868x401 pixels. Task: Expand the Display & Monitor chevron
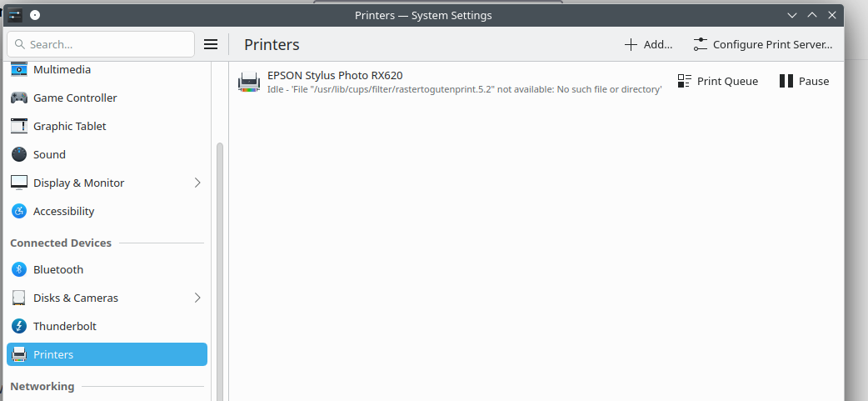pyautogui.click(x=197, y=183)
